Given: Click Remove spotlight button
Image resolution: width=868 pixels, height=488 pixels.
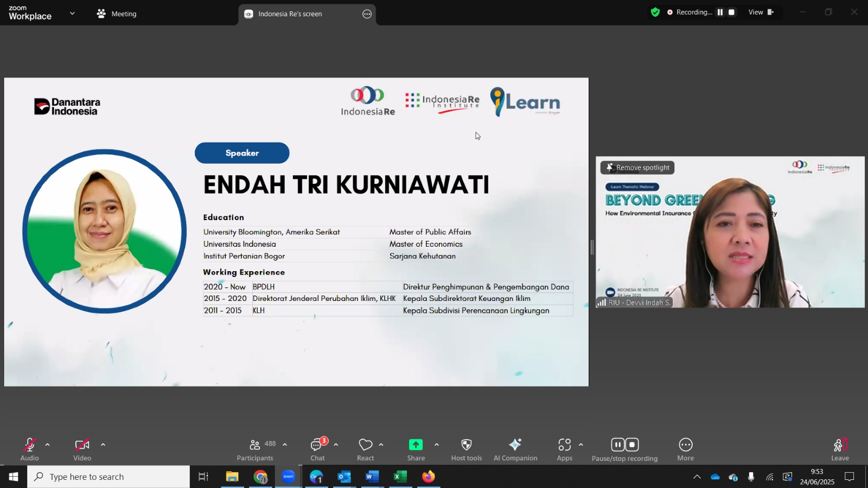Looking at the screenshot, I should coord(637,168).
